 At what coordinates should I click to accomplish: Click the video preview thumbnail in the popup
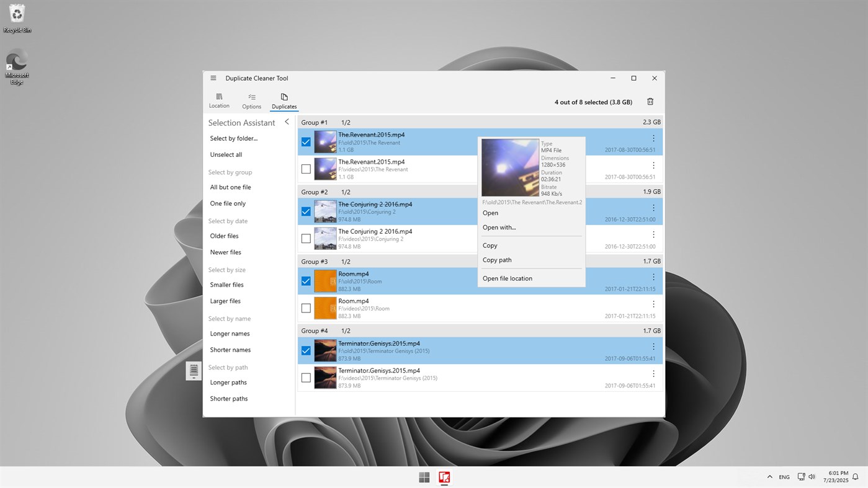(x=510, y=167)
